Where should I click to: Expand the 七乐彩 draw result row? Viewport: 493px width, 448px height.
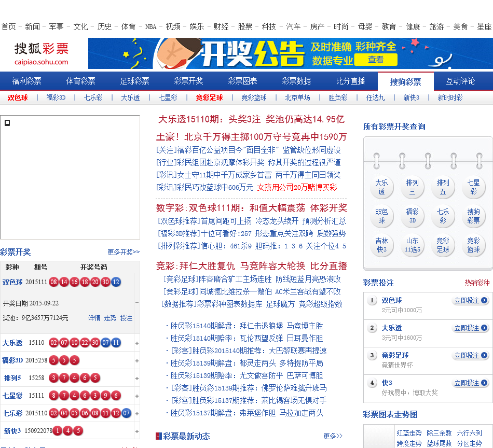[137, 413]
